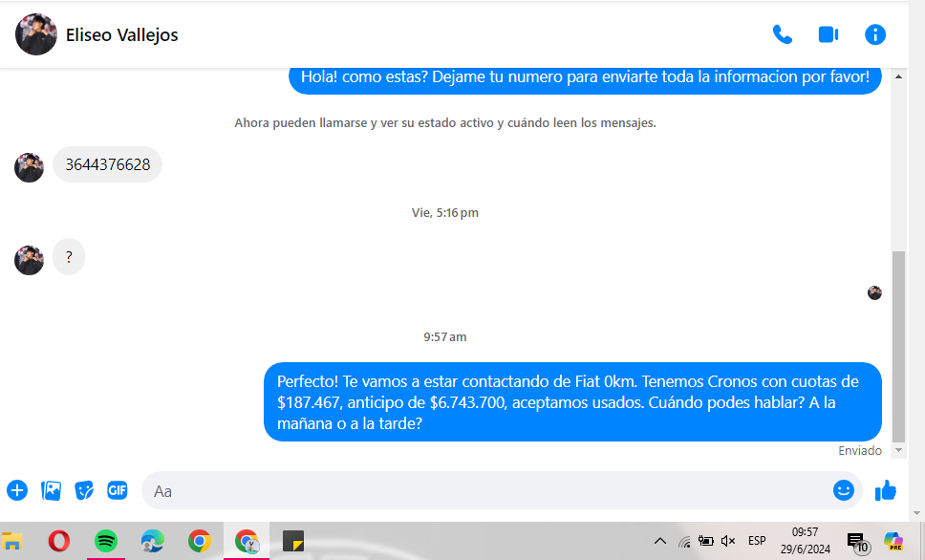The height and width of the screenshot is (560, 925).
Task: Open File Explorer from taskbar
Action: click(x=11, y=541)
